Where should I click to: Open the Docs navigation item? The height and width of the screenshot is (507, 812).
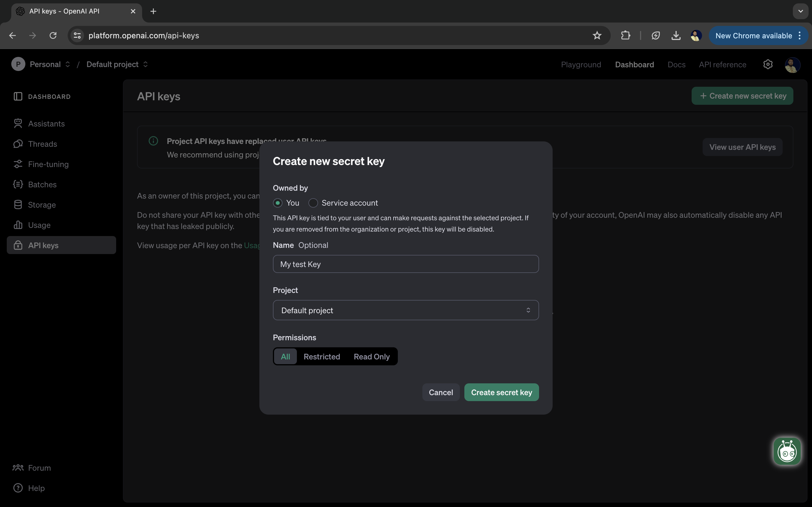tap(676, 65)
